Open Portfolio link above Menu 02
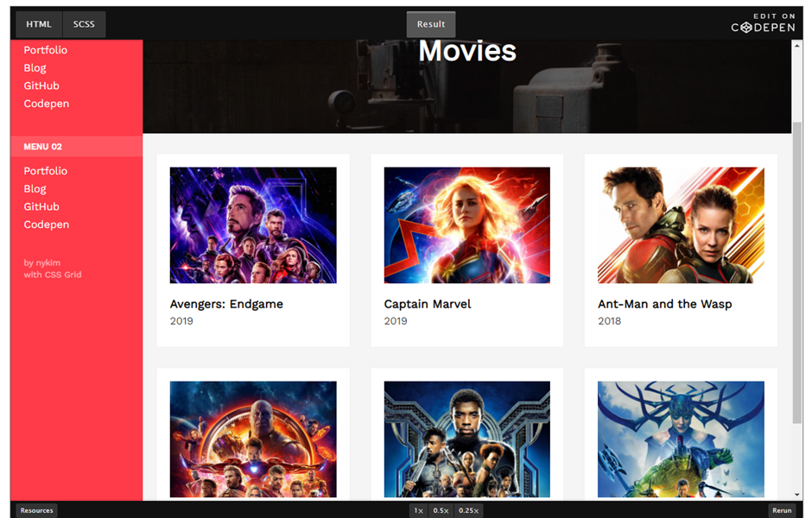This screenshot has width=812, height=518. 46,50
